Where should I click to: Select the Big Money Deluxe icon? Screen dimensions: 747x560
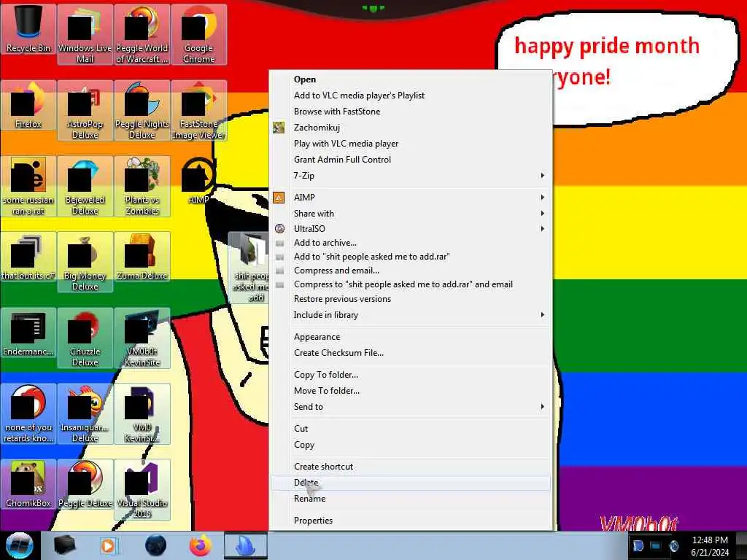(x=85, y=262)
